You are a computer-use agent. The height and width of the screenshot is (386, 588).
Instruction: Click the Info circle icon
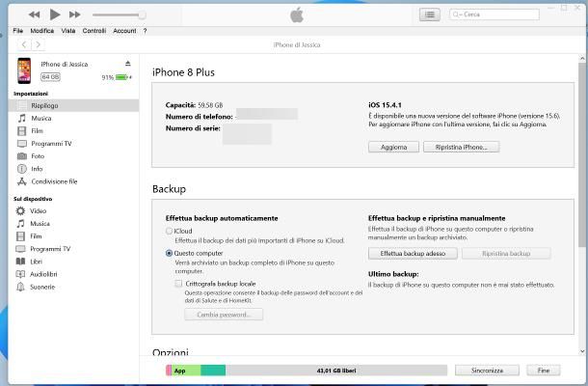pos(22,169)
